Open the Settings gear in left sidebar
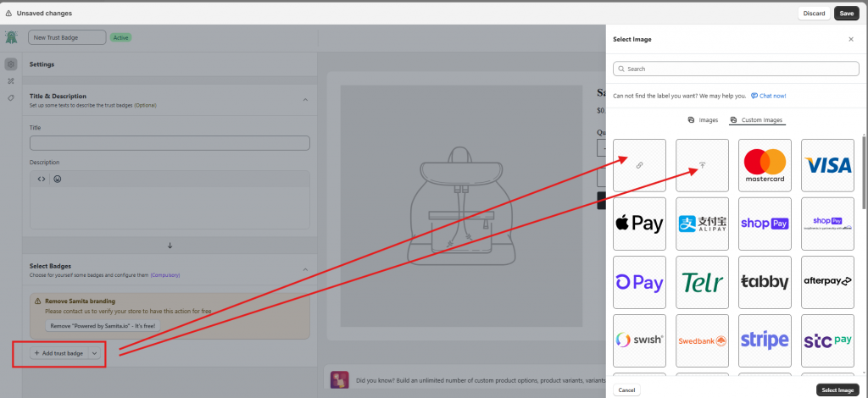This screenshot has width=868, height=398. [10, 64]
